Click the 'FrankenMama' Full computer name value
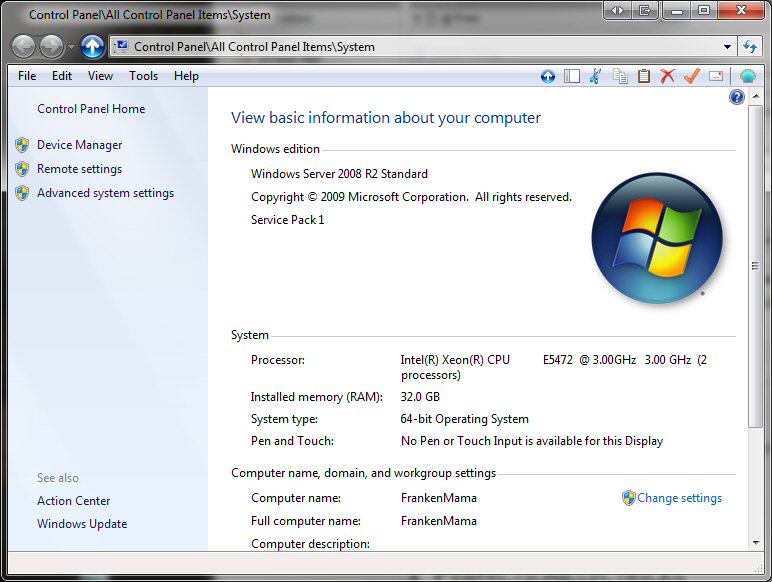 [x=439, y=521]
